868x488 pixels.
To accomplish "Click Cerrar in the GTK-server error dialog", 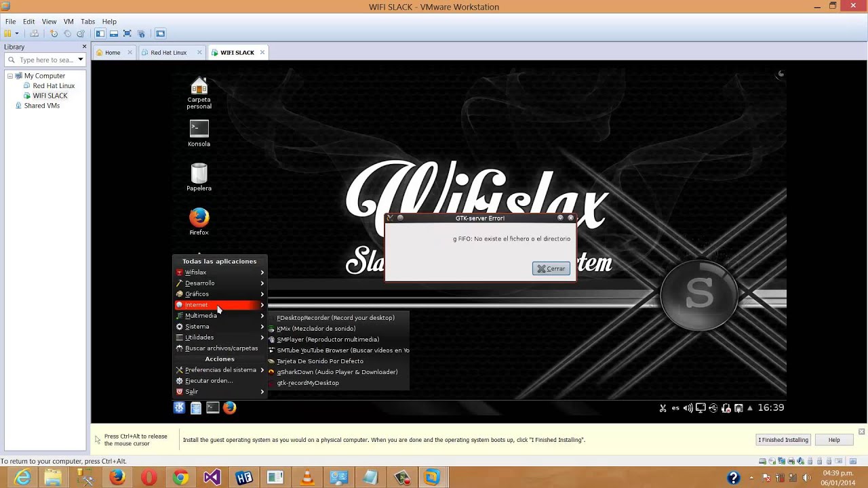I will point(551,269).
